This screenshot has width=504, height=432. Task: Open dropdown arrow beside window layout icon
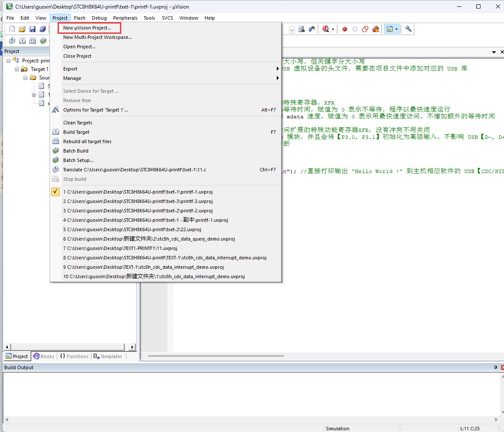(397, 29)
